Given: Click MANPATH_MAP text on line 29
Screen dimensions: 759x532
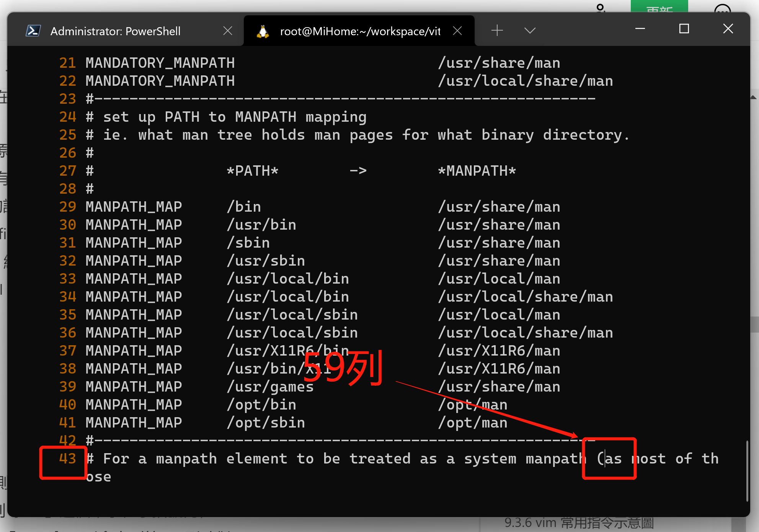Looking at the screenshot, I should [134, 207].
